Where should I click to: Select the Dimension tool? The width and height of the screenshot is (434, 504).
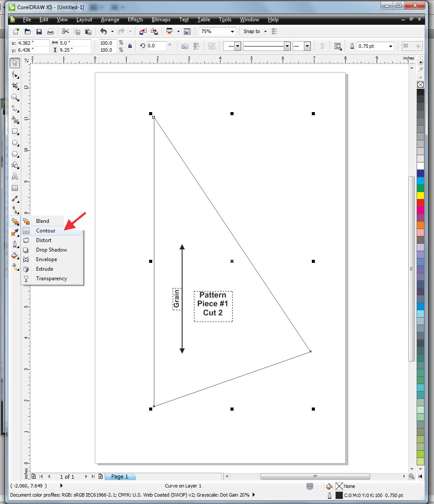[x=15, y=199]
